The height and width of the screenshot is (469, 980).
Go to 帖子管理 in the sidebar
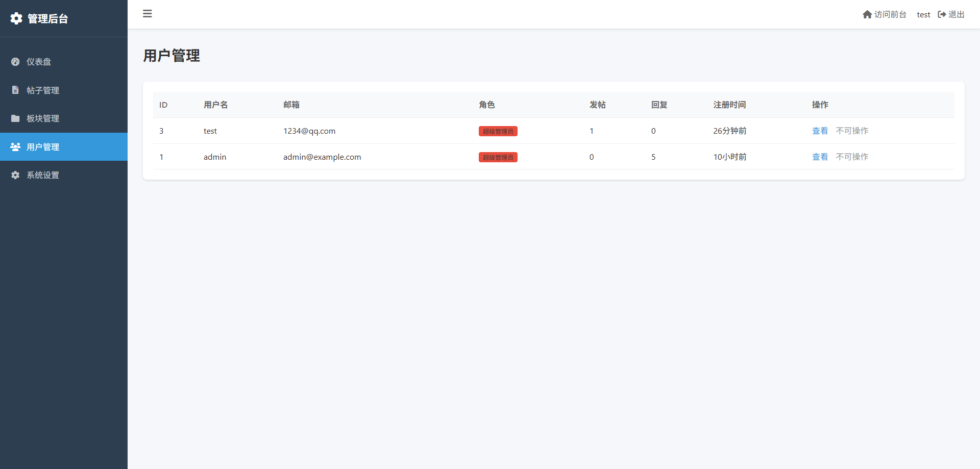43,90
